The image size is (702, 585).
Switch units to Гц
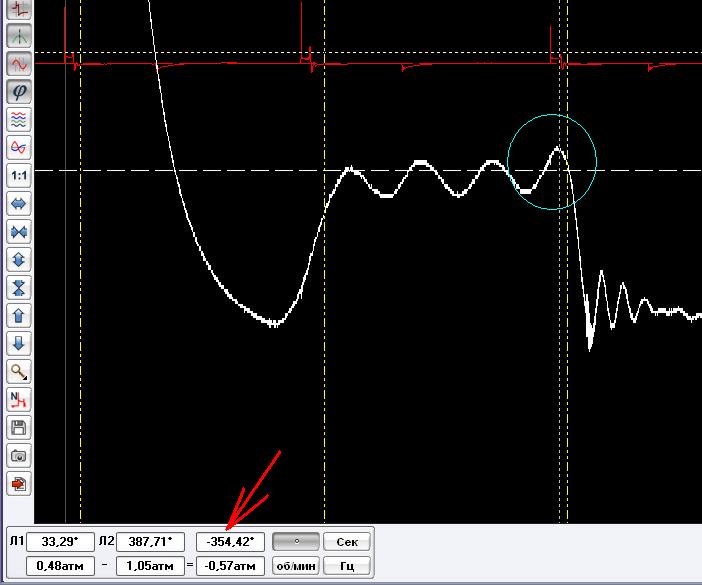click(347, 566)
